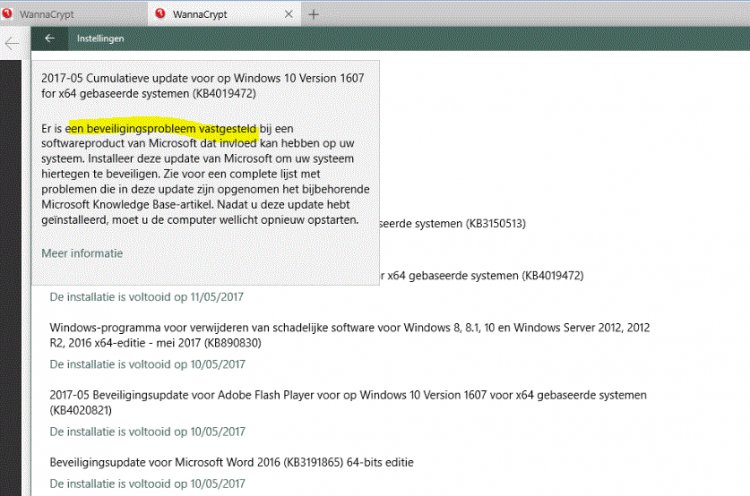This screenshot has width=750, height=496.
Task: Click highlighted 'een beveiligingsprobleem vastgesteld' text
Action: click(162, 129)
